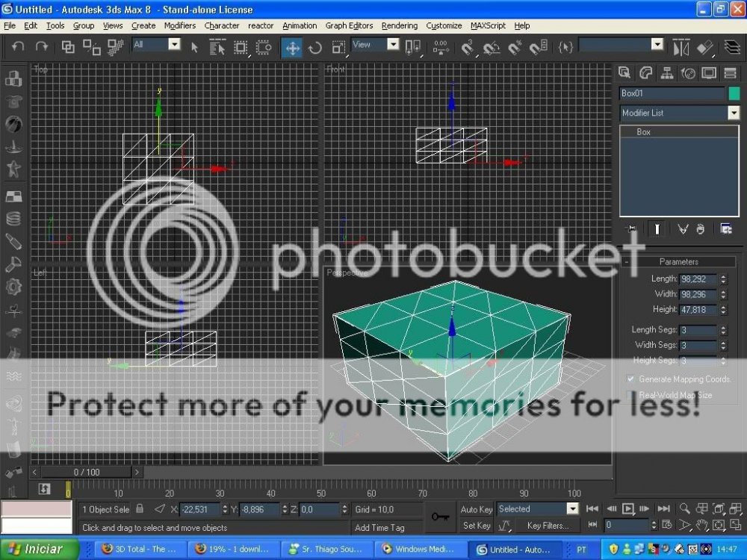Enable Real-World Map Size checkbox
The width and height of the screenshot is (747, 560).
[630, 395]
